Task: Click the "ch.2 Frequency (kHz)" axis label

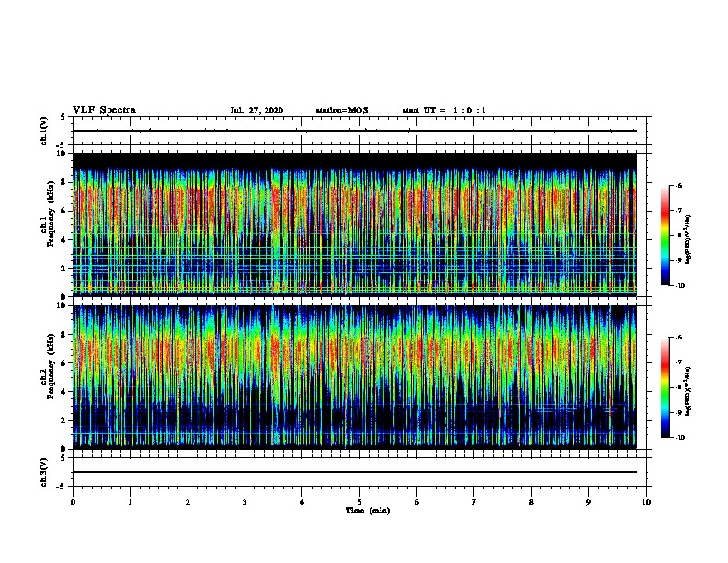Action: [x=48, y=366]
